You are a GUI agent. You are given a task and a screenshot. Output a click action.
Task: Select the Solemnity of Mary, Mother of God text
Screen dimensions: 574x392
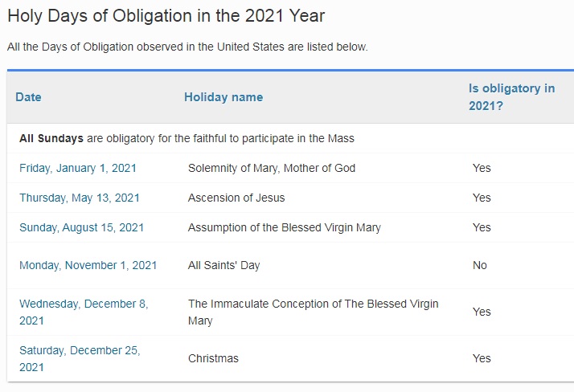[x=272, y=168]
